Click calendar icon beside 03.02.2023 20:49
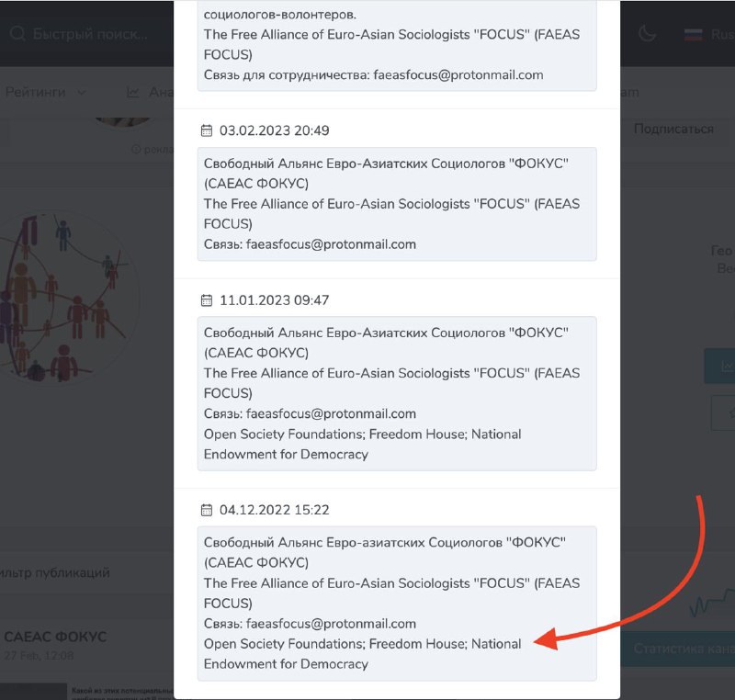 (x=206, y=130)
